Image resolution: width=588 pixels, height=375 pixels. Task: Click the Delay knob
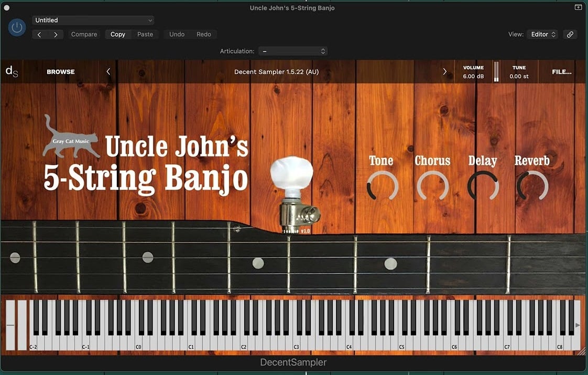pos(483,186)
